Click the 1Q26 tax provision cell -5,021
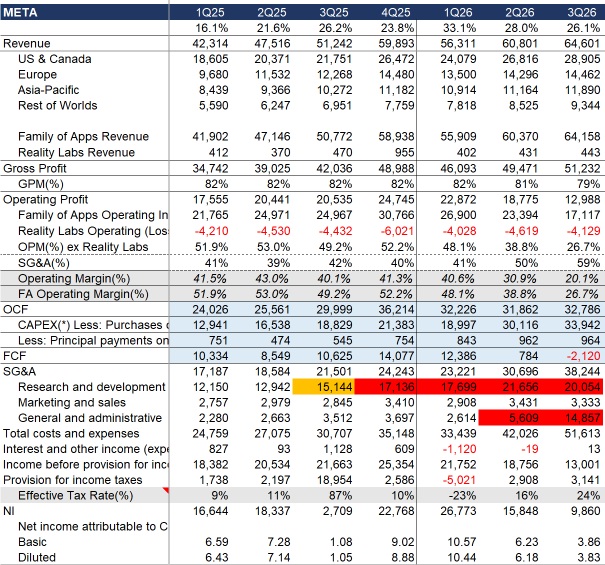The image size is (605, 565). [x=459, y=480]
